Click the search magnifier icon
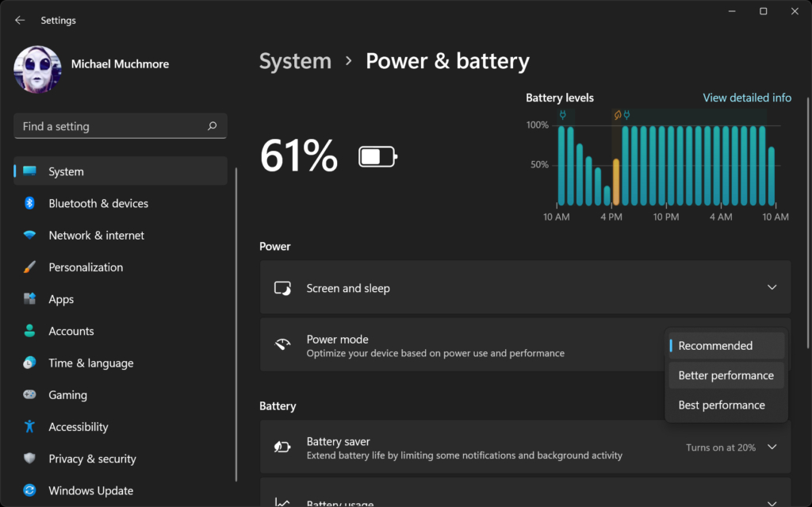 point(212,126)
